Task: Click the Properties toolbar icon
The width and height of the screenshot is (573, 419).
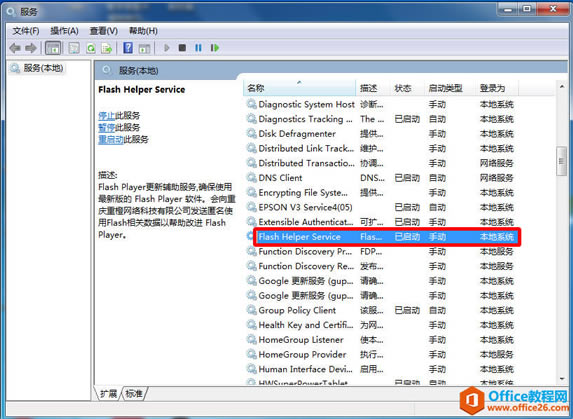Action: (x=74, y=48)
